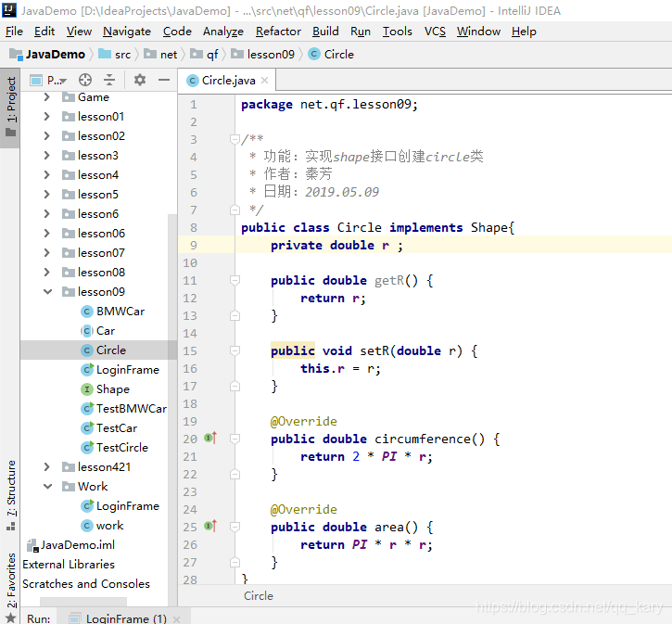Open the File menu

(14, 32)
